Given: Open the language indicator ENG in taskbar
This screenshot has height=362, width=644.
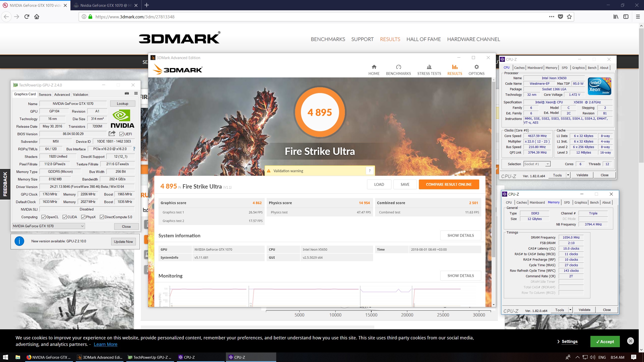Looking at the screenshot, I should click(602, 357).
